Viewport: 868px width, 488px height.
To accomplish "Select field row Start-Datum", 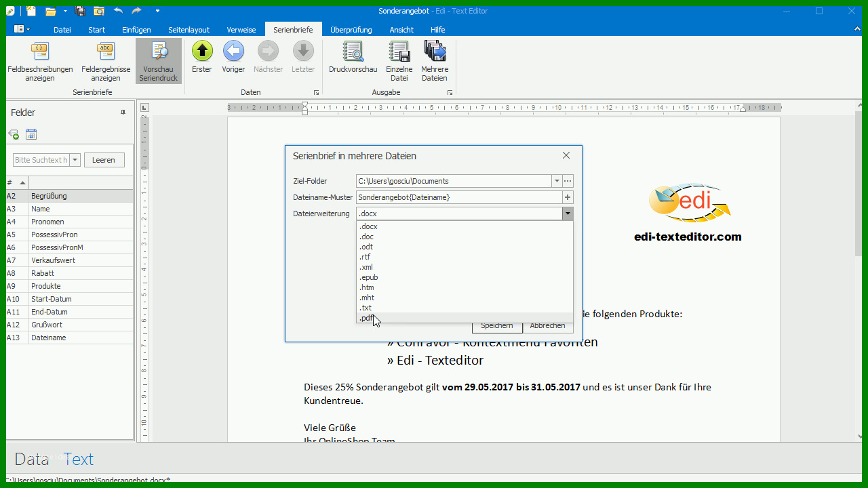I will (x=70, y=299).
